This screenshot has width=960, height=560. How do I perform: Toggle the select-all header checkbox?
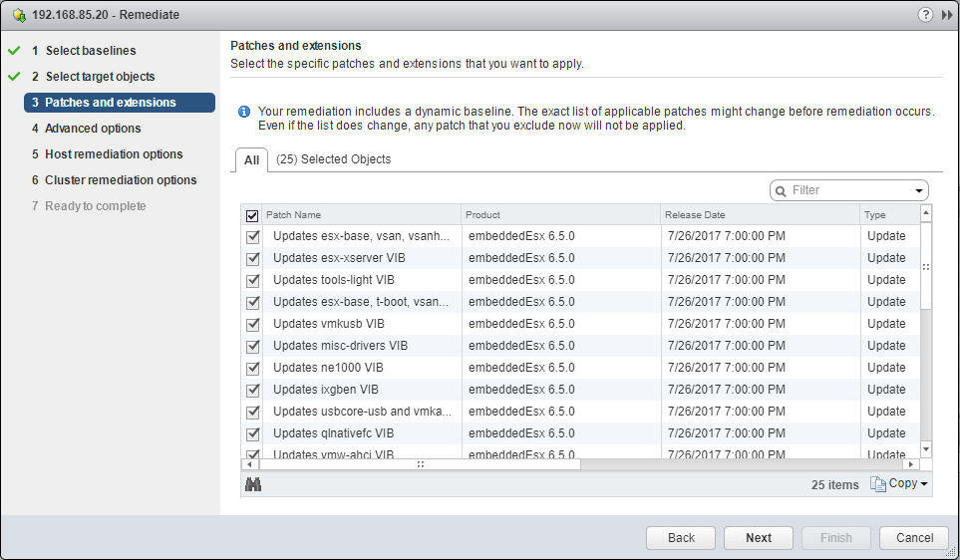[252, 215]
